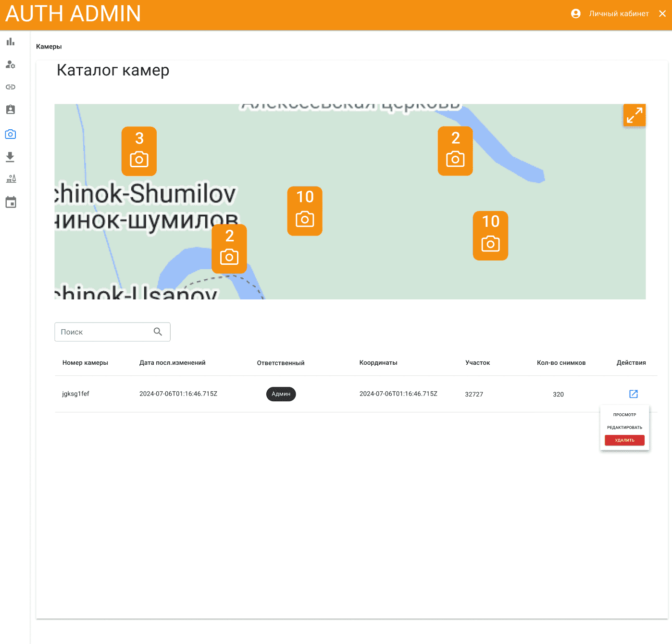The width and height of the screenshot is (672, 644).
Task: Click the section value 32727
Action: [474, 394]
